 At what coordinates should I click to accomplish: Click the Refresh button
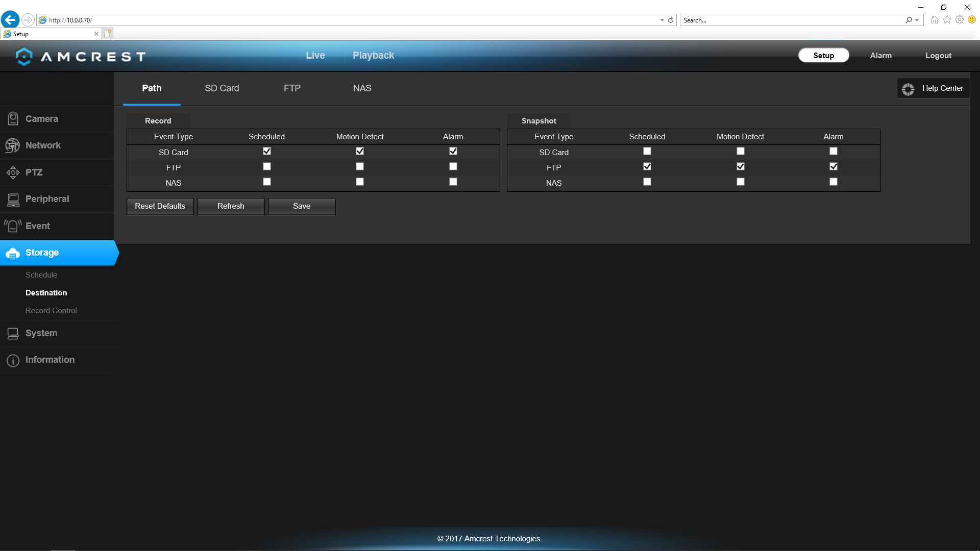[231, 207]
